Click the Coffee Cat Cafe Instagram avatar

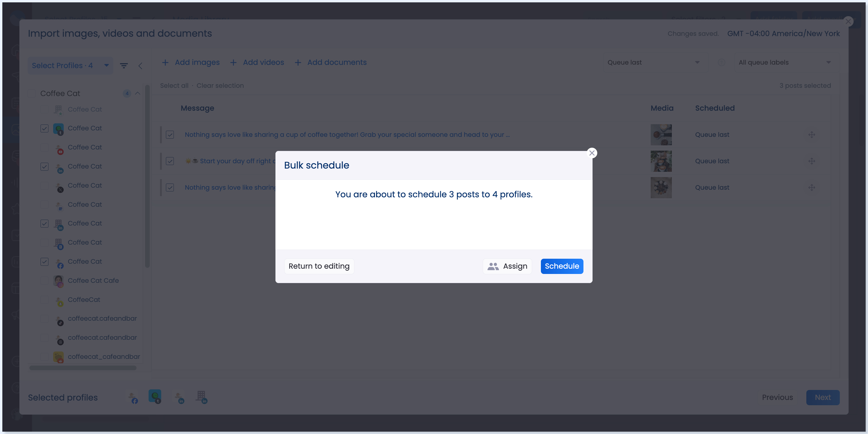pos(59,281)
